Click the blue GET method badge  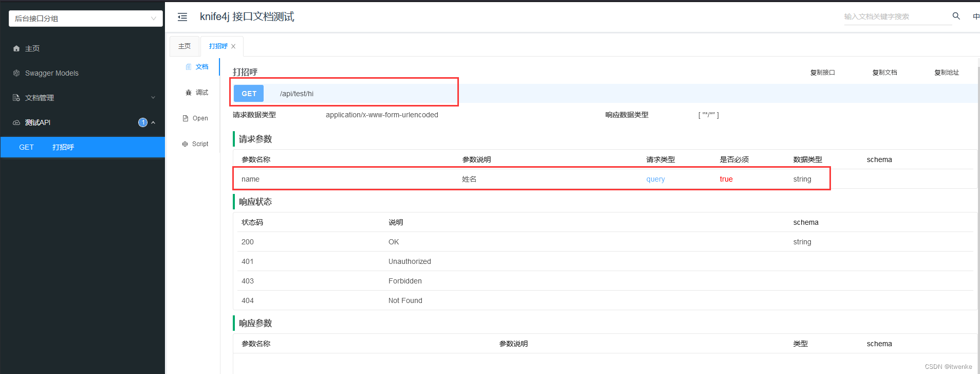click(249, 94)
